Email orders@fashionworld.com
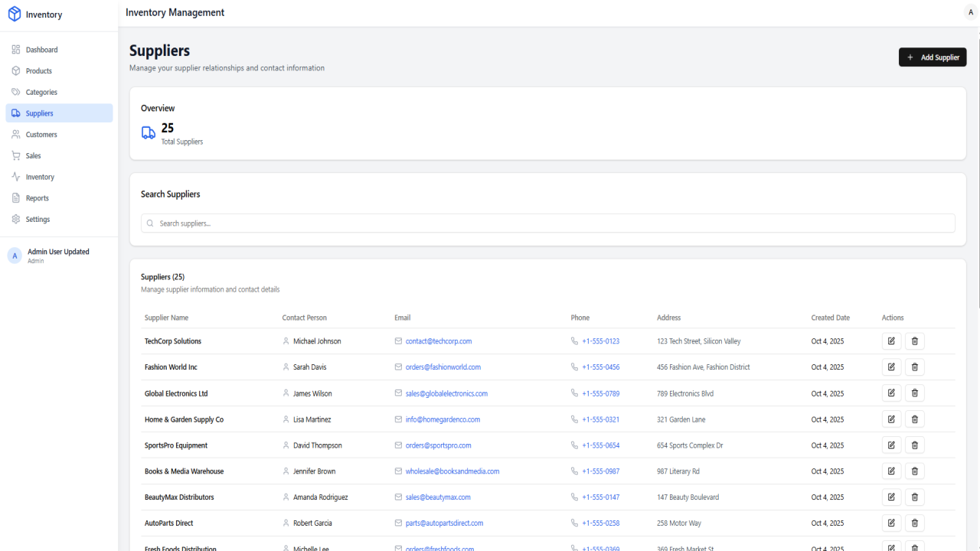 [x=443, y=367]
